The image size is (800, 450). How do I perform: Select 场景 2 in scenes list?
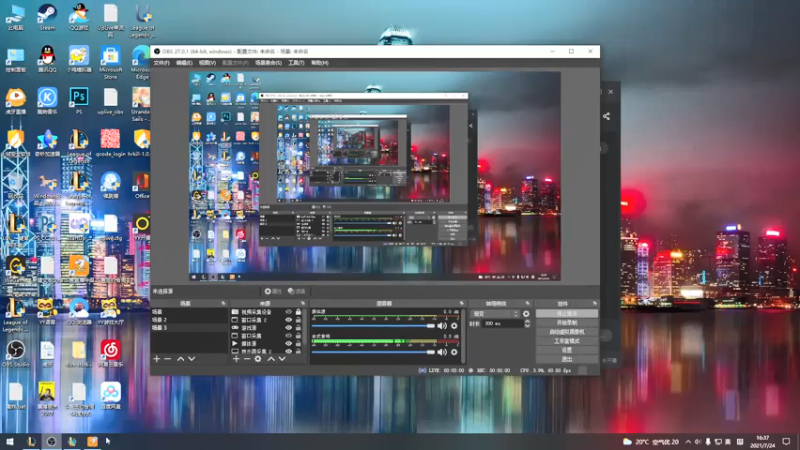coord(189,320)
